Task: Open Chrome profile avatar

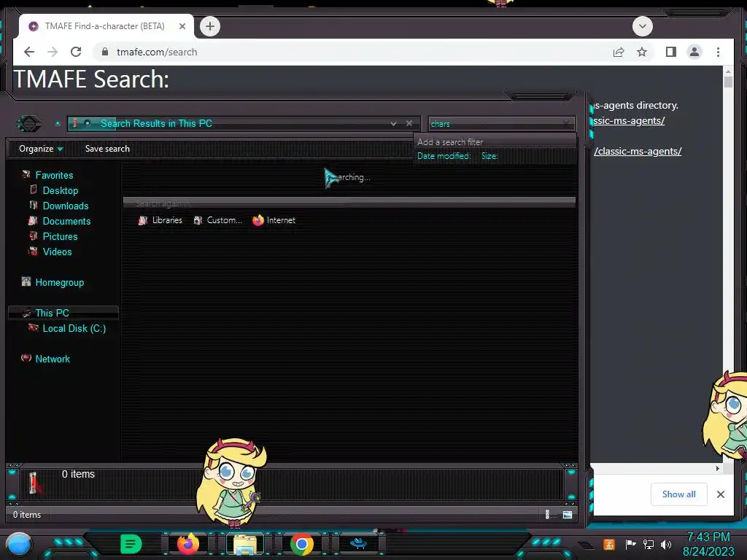Action: pyautogui.click(x=694, y=52)
